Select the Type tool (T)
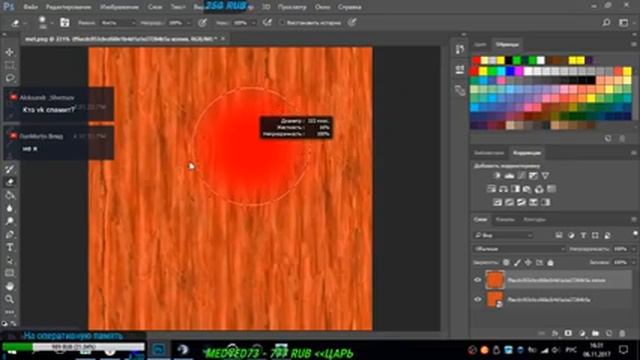640x360 pixels. [10, 247]
